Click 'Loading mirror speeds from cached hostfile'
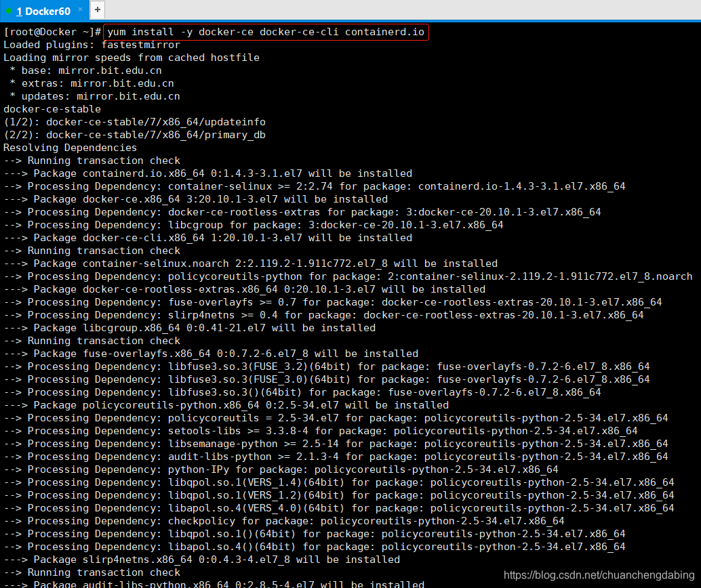This screenshot has height=588, width=701. click(x=132, y=58)
